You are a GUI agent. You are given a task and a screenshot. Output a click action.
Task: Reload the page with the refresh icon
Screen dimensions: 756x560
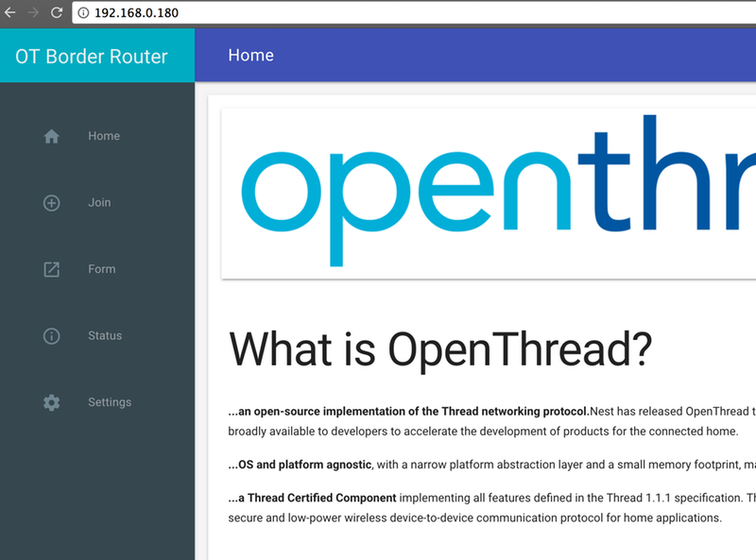click(57, 13)
